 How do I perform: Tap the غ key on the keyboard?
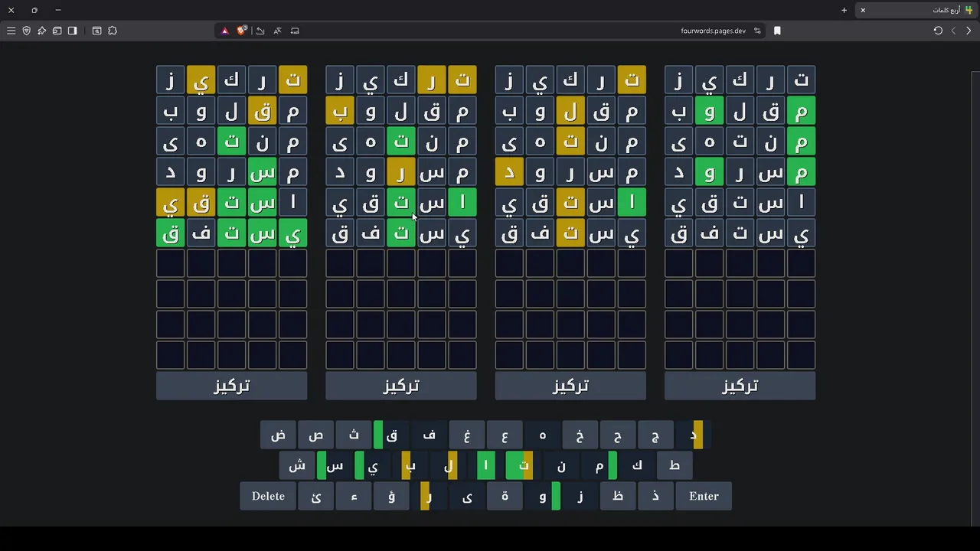pyautogui.click(x=467, y=435)
